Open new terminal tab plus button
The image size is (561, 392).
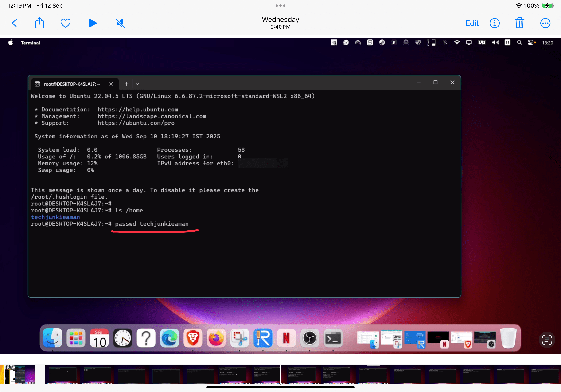point(126,84)
